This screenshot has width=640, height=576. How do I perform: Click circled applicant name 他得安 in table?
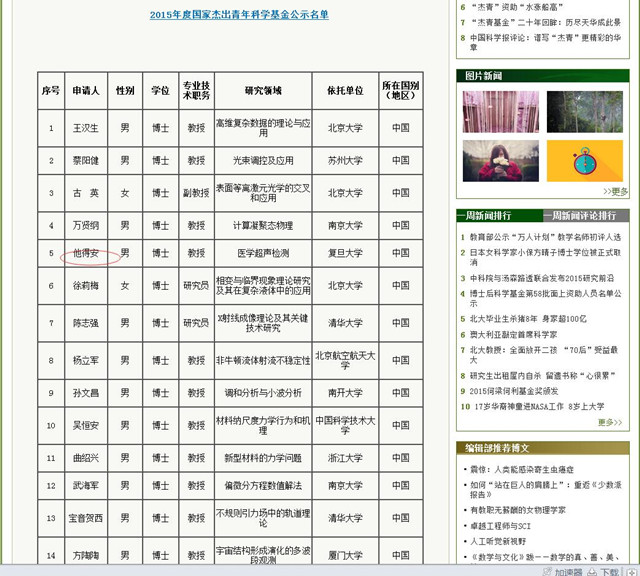[89, 253]
